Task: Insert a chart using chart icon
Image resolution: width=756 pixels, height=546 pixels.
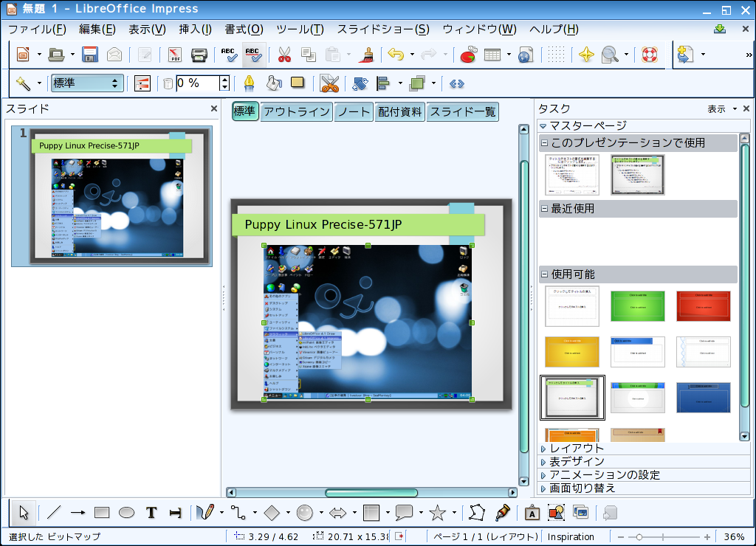Action: pos(468,55)
